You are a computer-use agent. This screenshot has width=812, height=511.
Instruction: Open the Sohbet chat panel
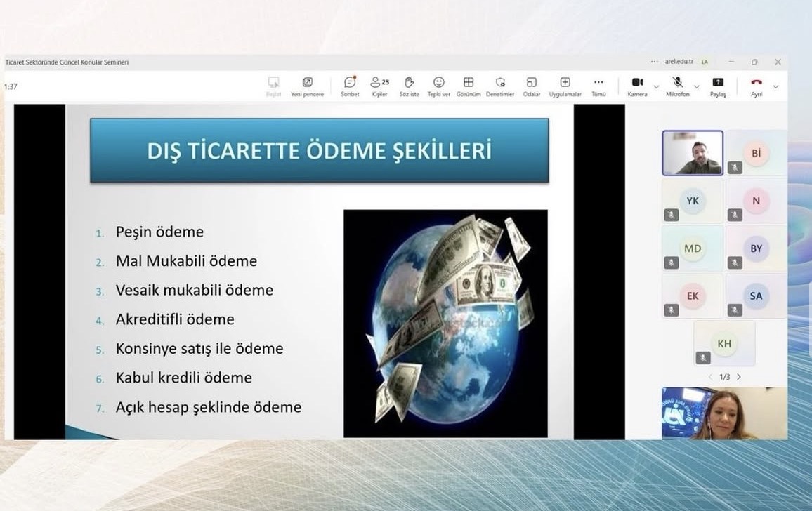[349, 86]
